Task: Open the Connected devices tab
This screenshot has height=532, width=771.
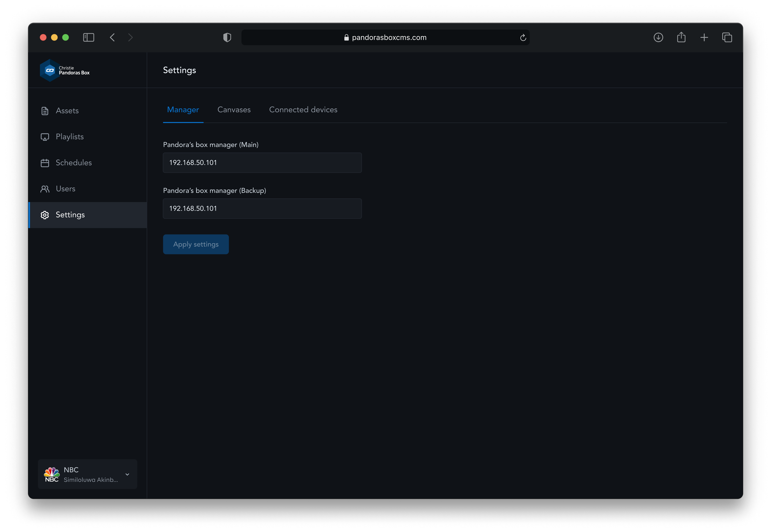Action: (x=303, y=110)
